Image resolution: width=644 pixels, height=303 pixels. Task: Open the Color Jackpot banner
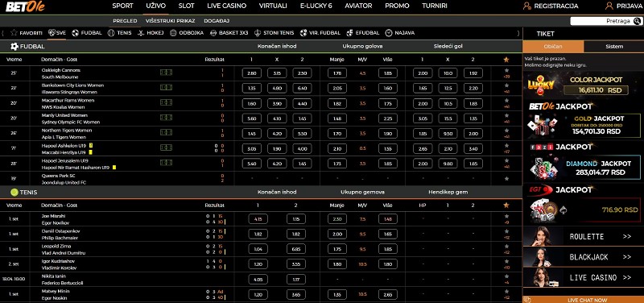pos(583,85)
